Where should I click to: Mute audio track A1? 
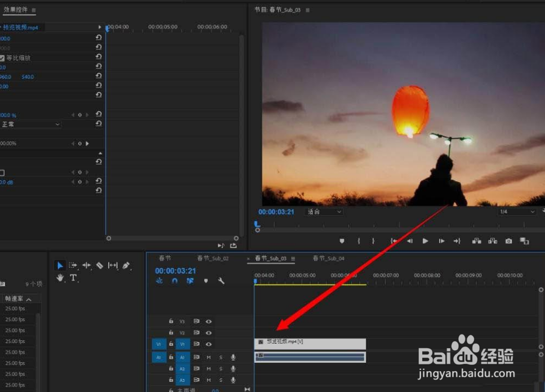pyautogui.click(x=208, y=357)
